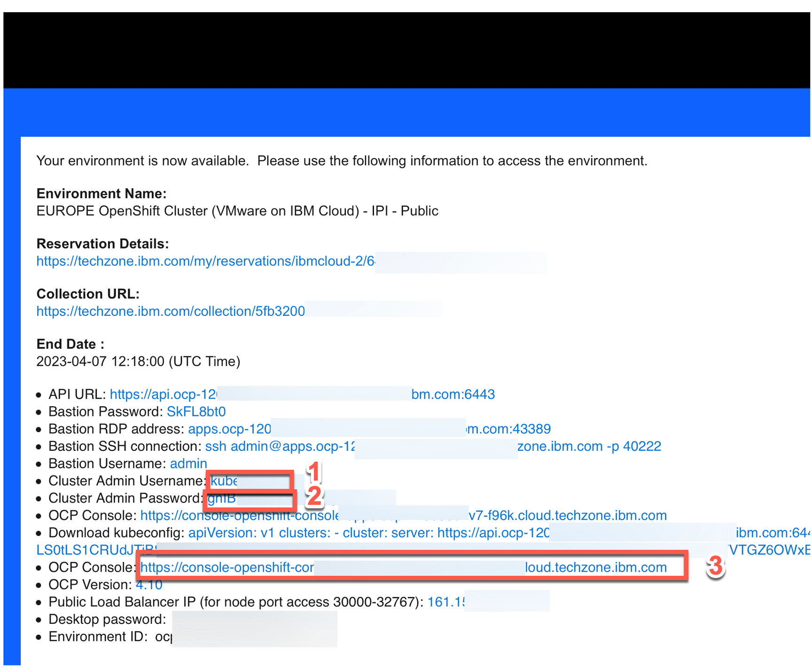The height and width of the screenshot is (668, 812).
Task: Open the Bastion RDP address link
Action: tap(329, 429)
